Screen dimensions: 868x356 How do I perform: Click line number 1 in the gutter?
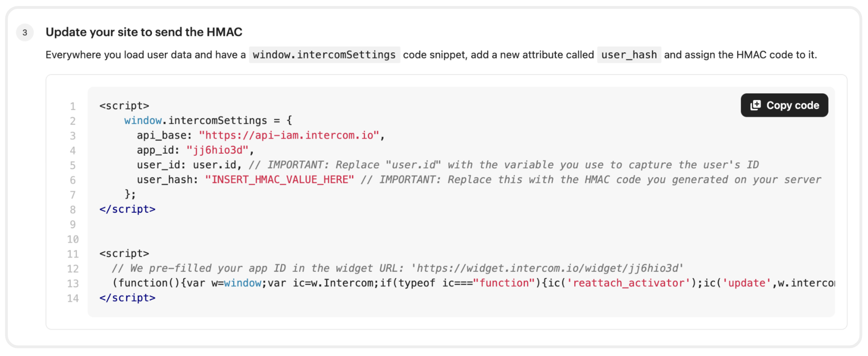pos(73,106)
